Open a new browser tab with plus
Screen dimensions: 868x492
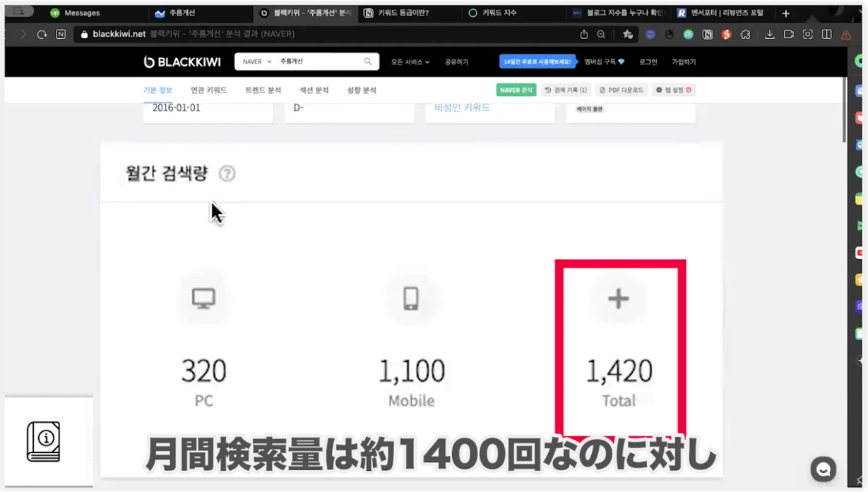(785, 13)
